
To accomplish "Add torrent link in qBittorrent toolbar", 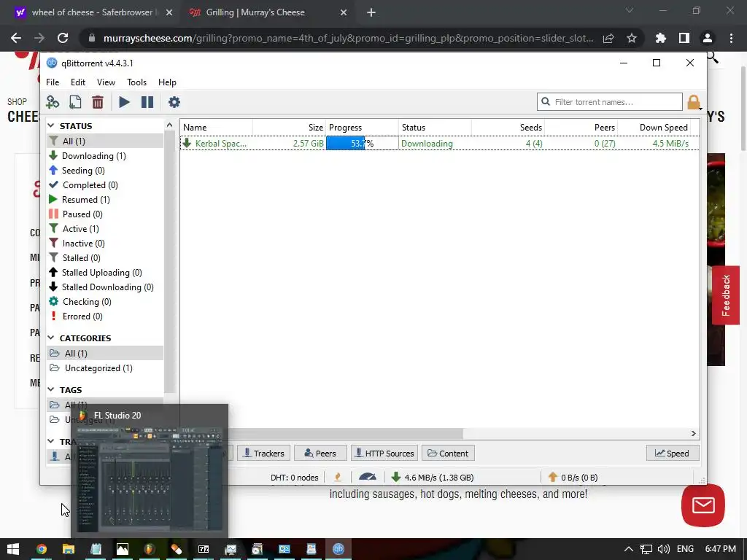I will [53, 102].
